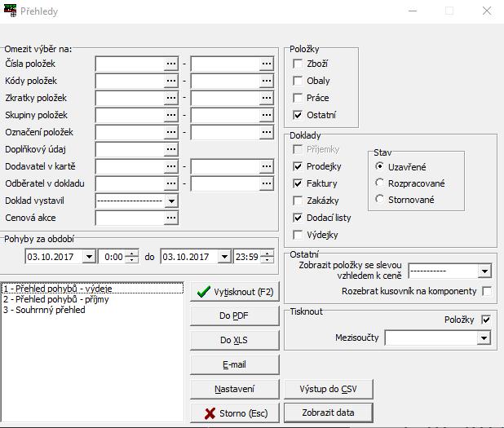Open lookup for first Dodavatel v kartě field
The image size is (504, 428).
pos(171,166)
